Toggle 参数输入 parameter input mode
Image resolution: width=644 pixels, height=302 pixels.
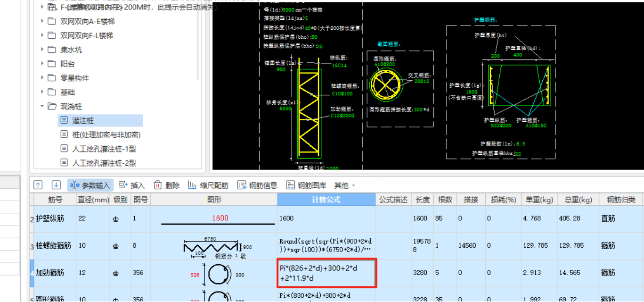[90, 185]
